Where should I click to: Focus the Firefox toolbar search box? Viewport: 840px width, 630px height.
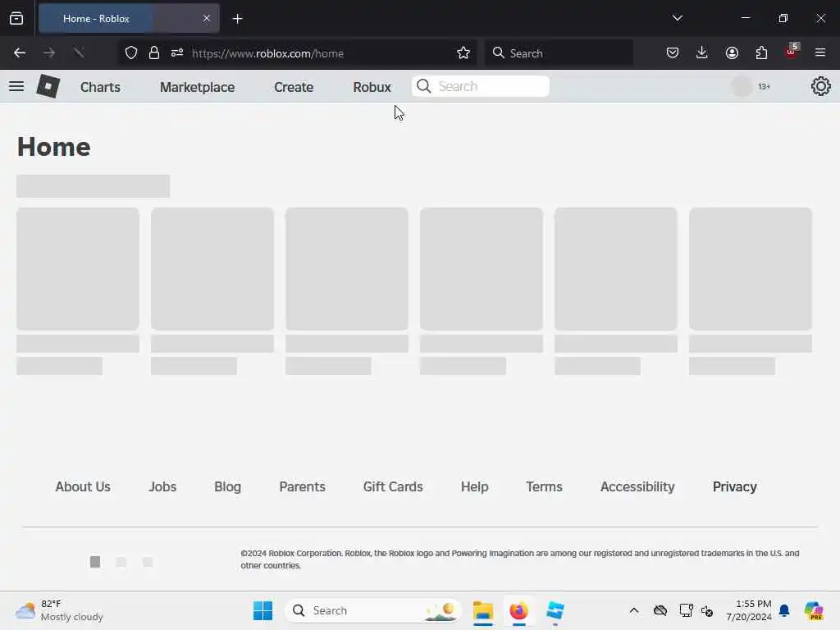(559, 53)
